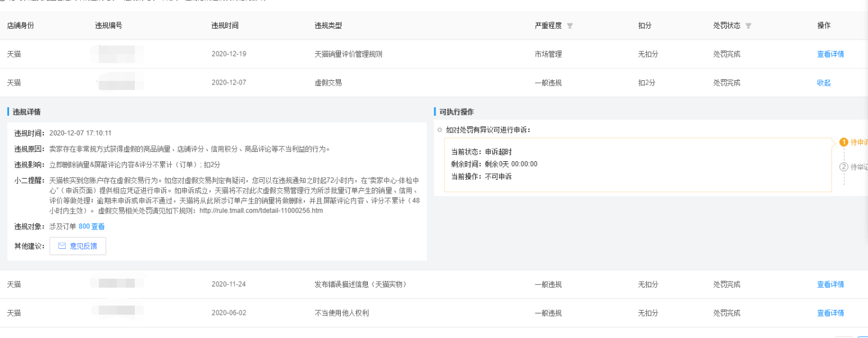Open the envelope icon in 意见反馈
Screen dimensions: 868x338
(62, 246)
